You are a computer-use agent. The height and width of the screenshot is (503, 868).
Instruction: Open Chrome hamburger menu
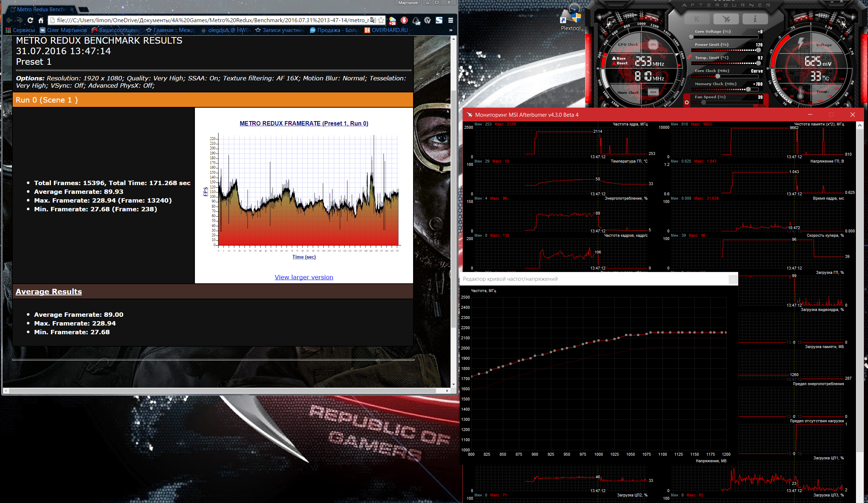[x=451, y=20]
